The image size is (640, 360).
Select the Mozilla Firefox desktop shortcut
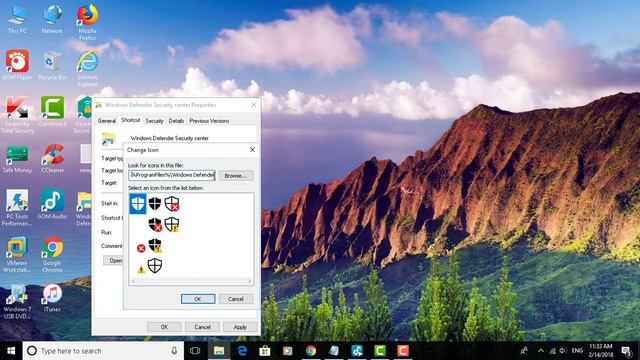point(87,22)
